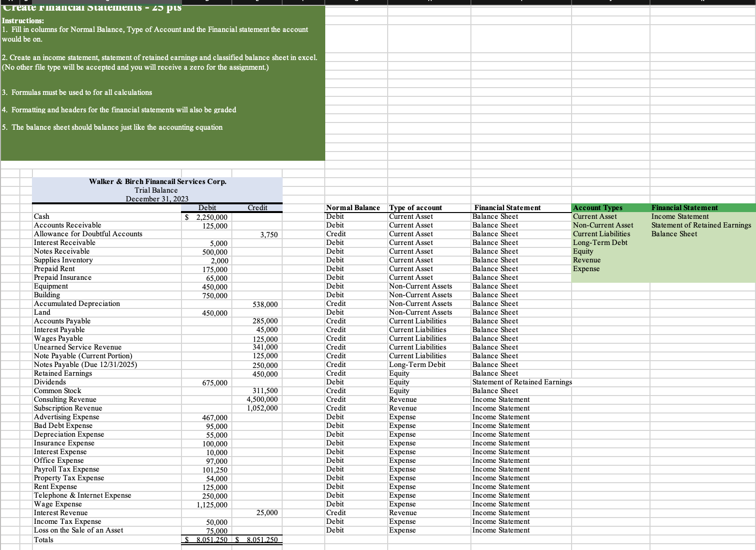Viewport: 756px width, 550px height.
Task: Select the Type of account header
Action: pos(415,208)
